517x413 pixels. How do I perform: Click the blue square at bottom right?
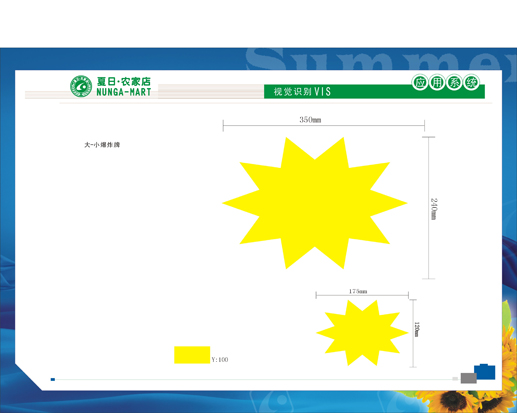(485, 372)
